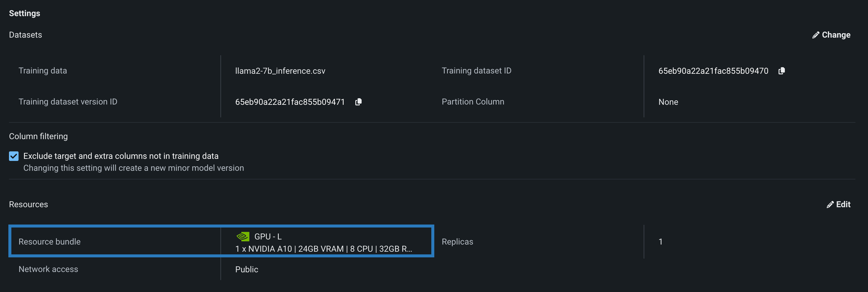Click version ID text ending in 09471
Image resolution: width=868 pixels, height=292 pixels.
tap(290, 102)
